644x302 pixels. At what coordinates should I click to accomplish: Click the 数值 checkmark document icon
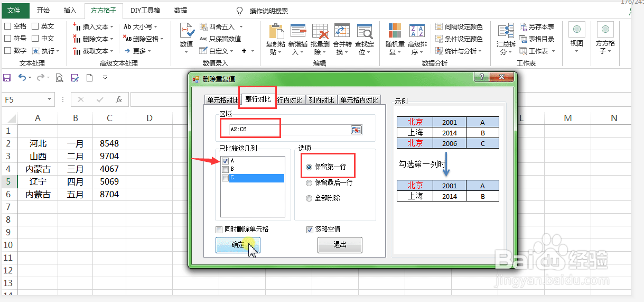point(186,31)
